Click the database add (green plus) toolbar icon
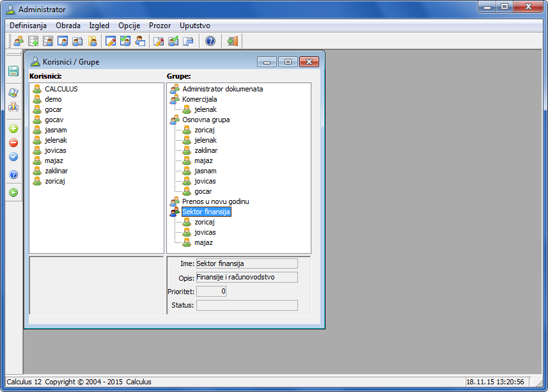The height and width of the screenshot is (392, 548). (33, 41)
